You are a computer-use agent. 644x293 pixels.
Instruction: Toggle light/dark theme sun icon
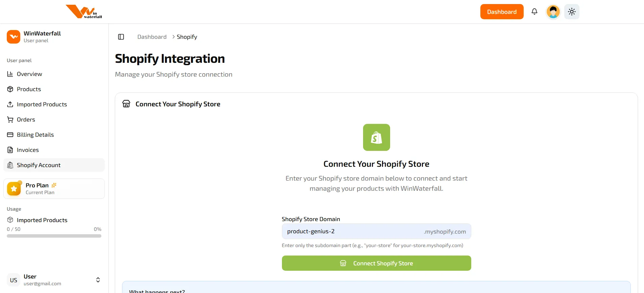pos(572,12)
